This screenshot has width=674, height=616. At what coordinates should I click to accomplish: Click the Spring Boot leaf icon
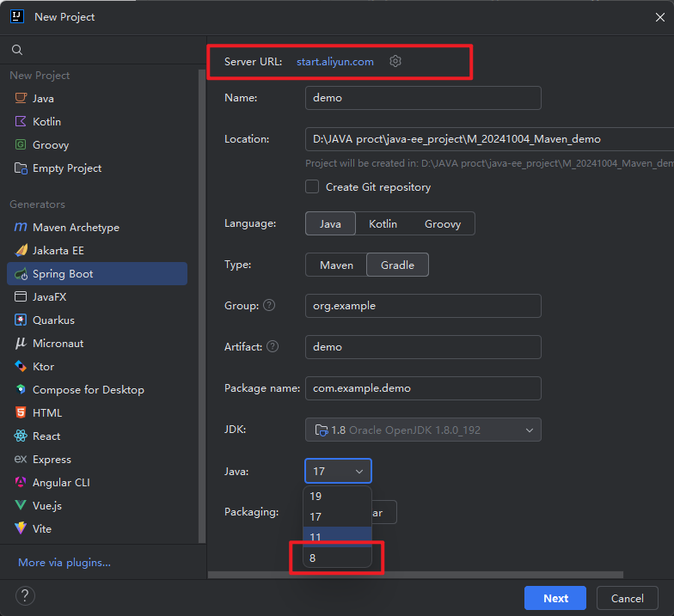pos(21,273)
